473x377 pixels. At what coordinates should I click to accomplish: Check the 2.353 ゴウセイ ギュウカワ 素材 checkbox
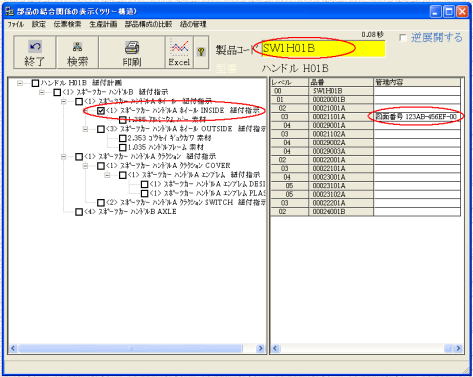pos(123,138)
